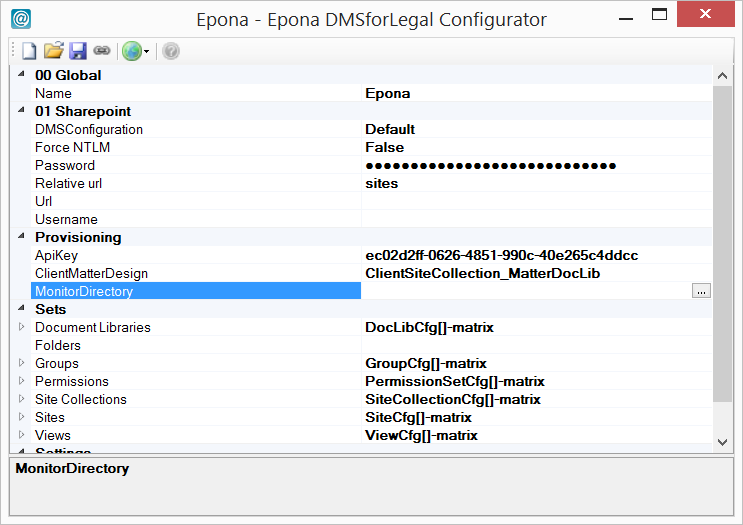Select the ClientMatterDesign property label
The height and width of the screenshot is (525, 743).
click(91, 273)
